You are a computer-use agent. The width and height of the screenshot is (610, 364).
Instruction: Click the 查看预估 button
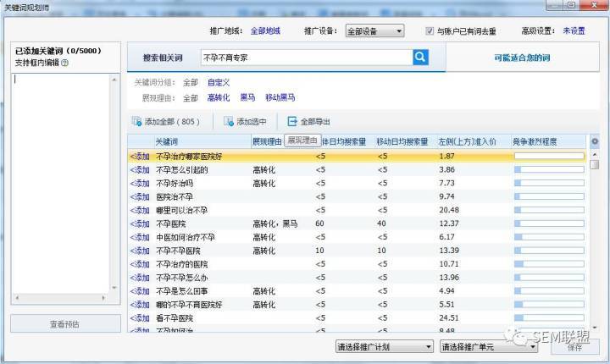[x=65, y=323]
